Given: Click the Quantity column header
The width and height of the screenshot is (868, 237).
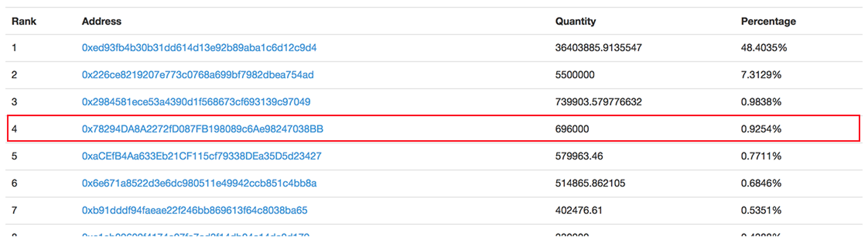Looking at the screenshot, I should click(575, 21).
